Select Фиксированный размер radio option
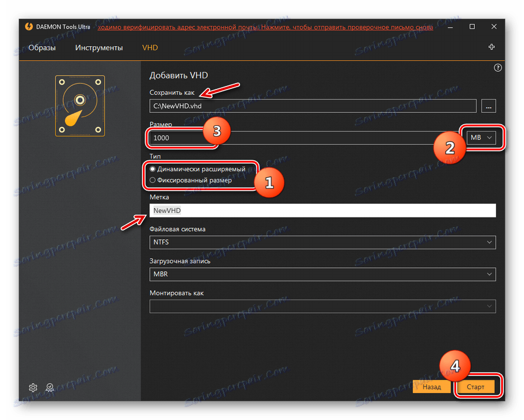The width and height of the screenshot is (524, 420). [x=191, y=180]
